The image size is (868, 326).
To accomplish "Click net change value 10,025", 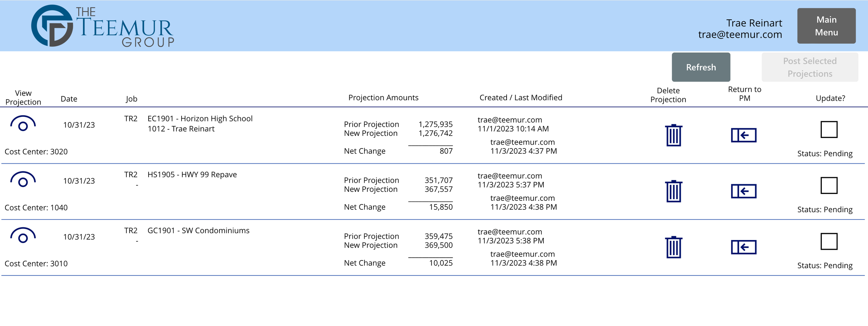I will 441,263.
